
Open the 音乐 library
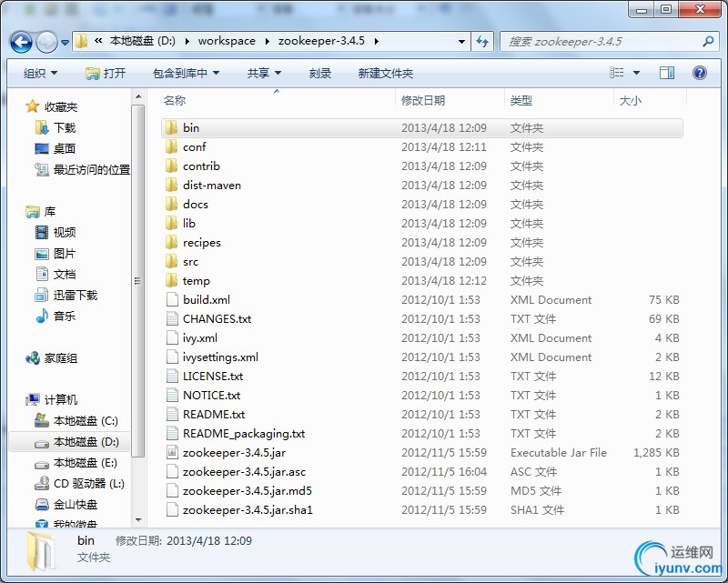coord(56,317)
